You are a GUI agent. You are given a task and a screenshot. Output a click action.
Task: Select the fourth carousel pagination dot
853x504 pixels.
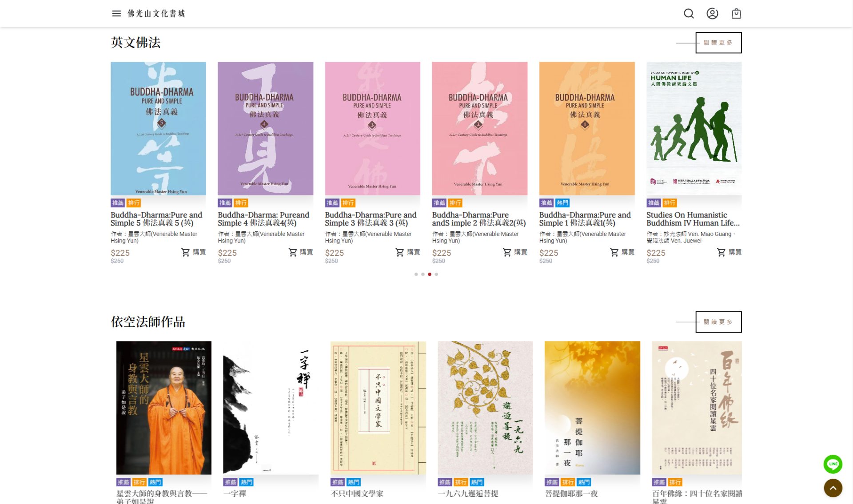[436, 274]
